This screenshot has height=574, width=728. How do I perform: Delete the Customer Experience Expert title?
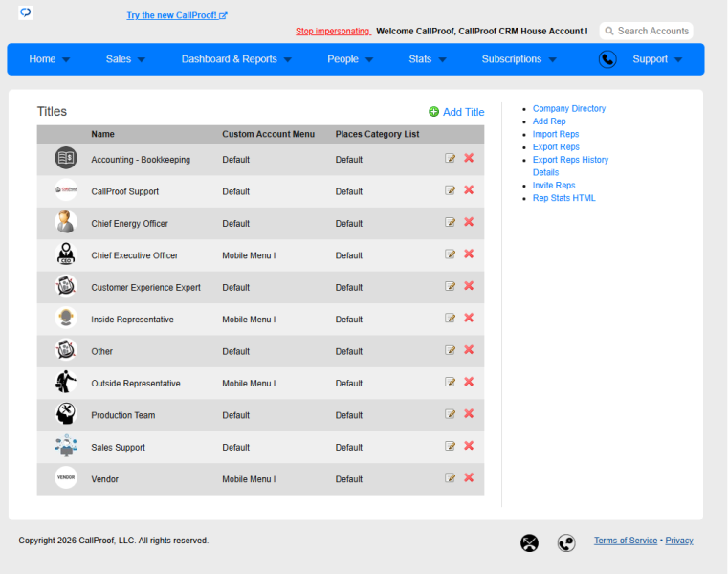469,286
